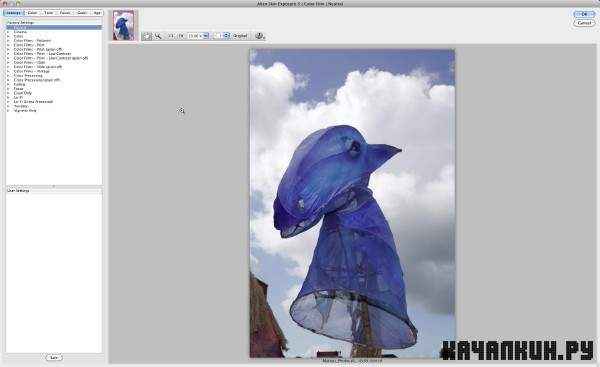
Task: Click the Cancel button
Action: click(584, 23)
